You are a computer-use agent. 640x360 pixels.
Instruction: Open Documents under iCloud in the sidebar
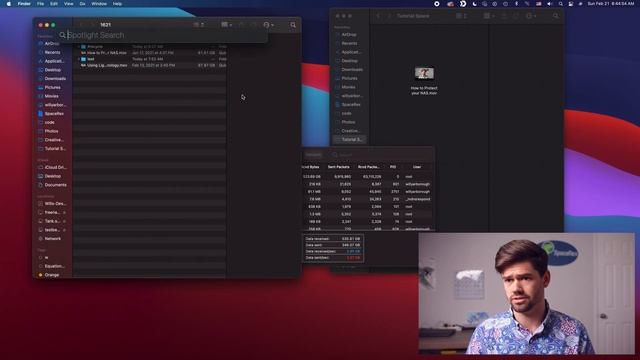click(52, 185)
